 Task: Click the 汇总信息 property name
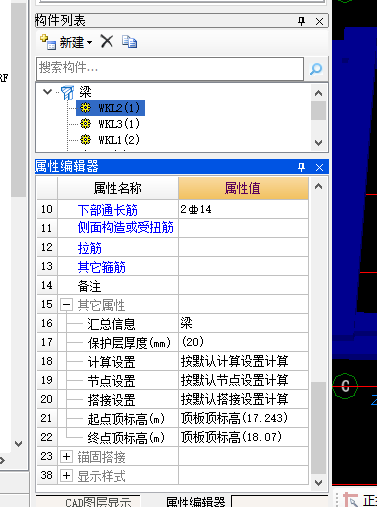tap(111, 324)
